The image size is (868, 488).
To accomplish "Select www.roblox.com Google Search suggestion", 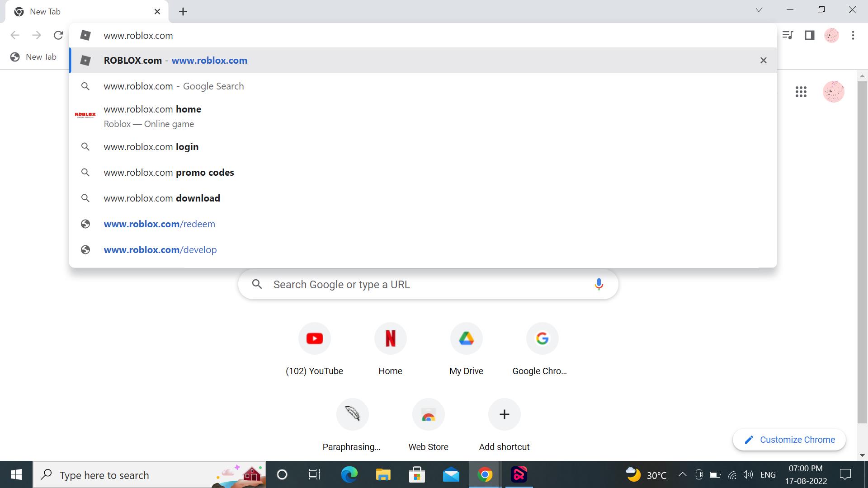I will tap(423, 86).
